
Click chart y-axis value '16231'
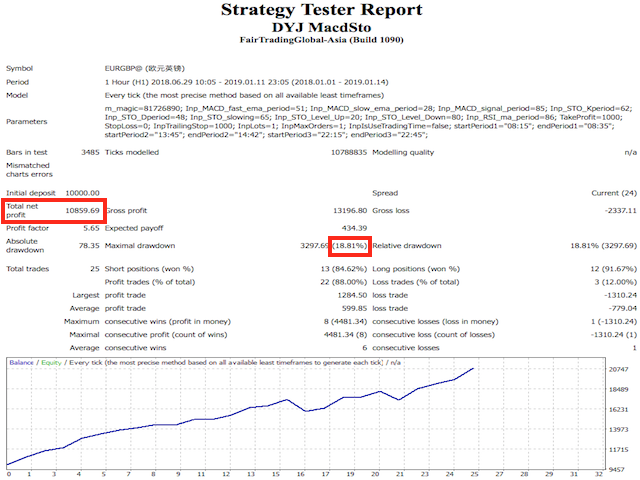(x=618, y=409)
